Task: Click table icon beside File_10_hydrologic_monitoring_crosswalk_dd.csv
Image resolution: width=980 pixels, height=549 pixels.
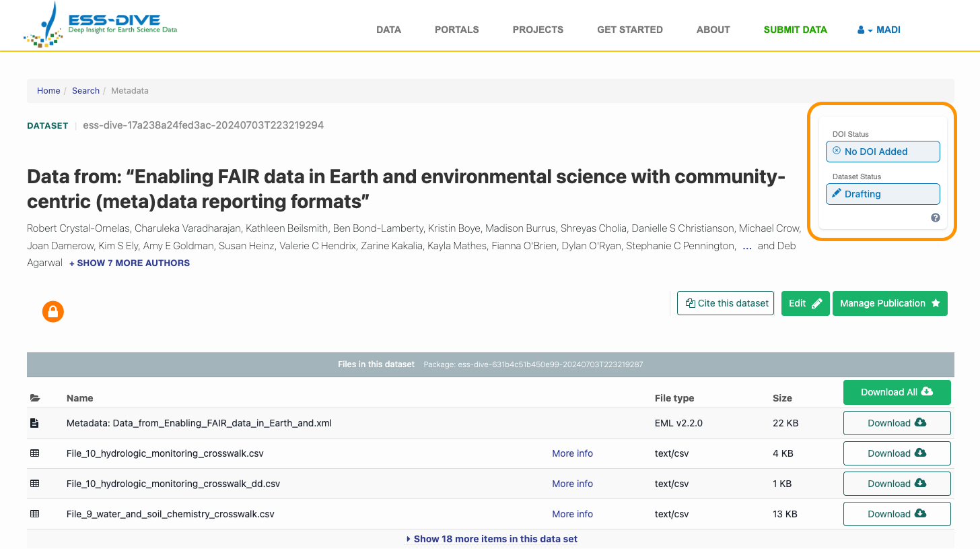Action: pyautogui.click(x=35, y=484)
